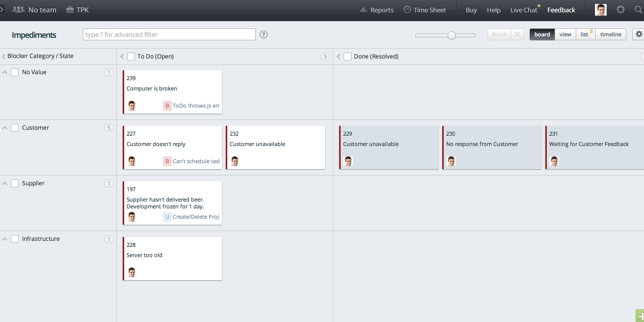The image size is (644, 322).
Task: Collapse the Blocker Category / State panel
Action: coord(3,56)
